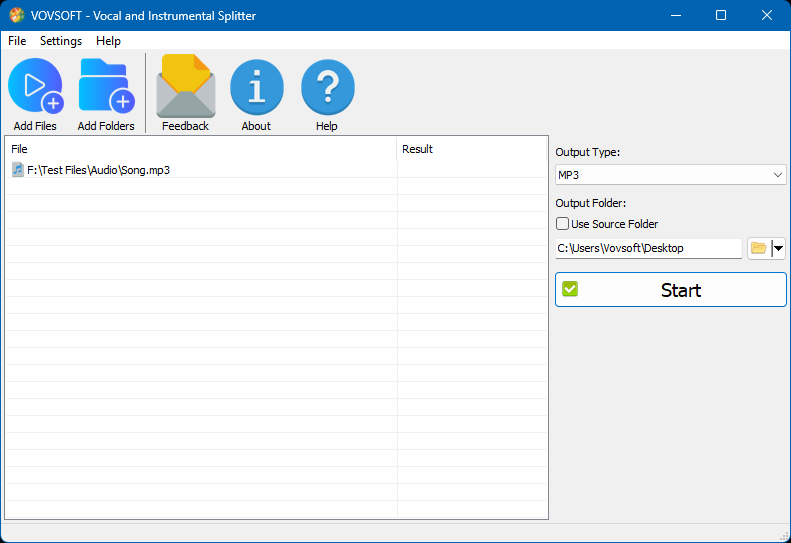Click the output folder path field
Image resolution: width=791 pixels, height=543 pixels.
click(x=648, y=248)
